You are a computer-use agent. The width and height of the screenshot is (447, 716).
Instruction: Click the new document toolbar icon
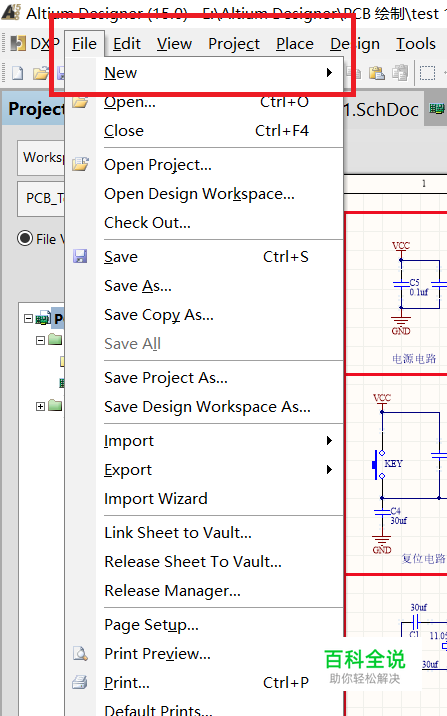17,73
